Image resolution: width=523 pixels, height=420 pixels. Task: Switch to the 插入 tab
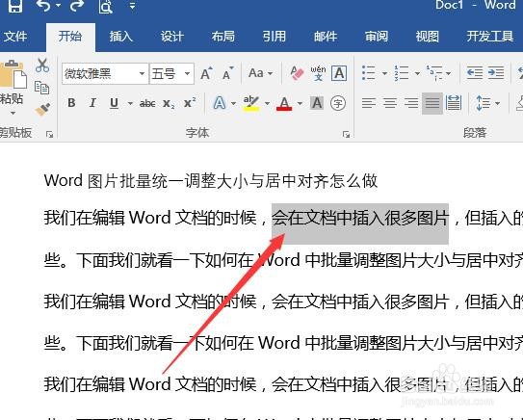(x=121, y=36)
